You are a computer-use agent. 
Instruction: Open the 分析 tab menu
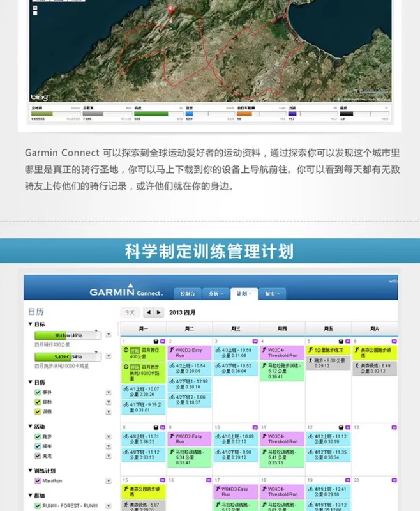point(216,294)
